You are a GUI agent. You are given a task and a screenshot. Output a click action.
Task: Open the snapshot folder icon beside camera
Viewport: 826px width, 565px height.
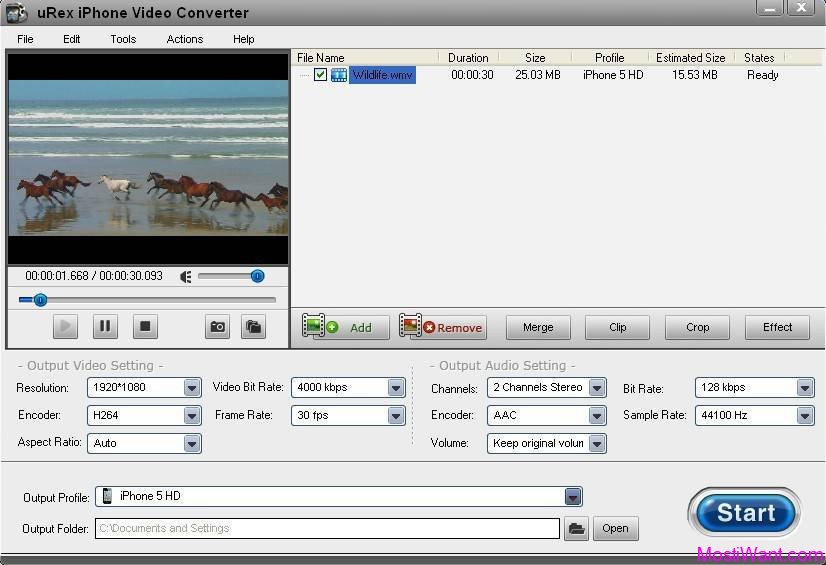pyautogui.click(x=253, y=326)
